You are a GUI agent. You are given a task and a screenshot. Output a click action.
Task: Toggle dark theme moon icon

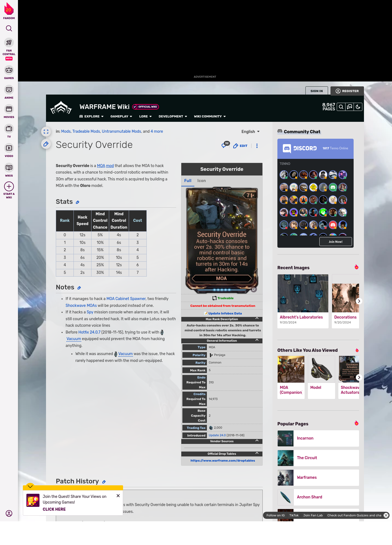(358, 107)
